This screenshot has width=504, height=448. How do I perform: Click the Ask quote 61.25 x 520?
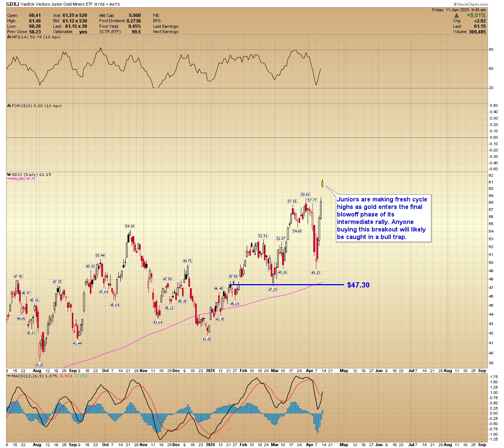click(75, 15)
